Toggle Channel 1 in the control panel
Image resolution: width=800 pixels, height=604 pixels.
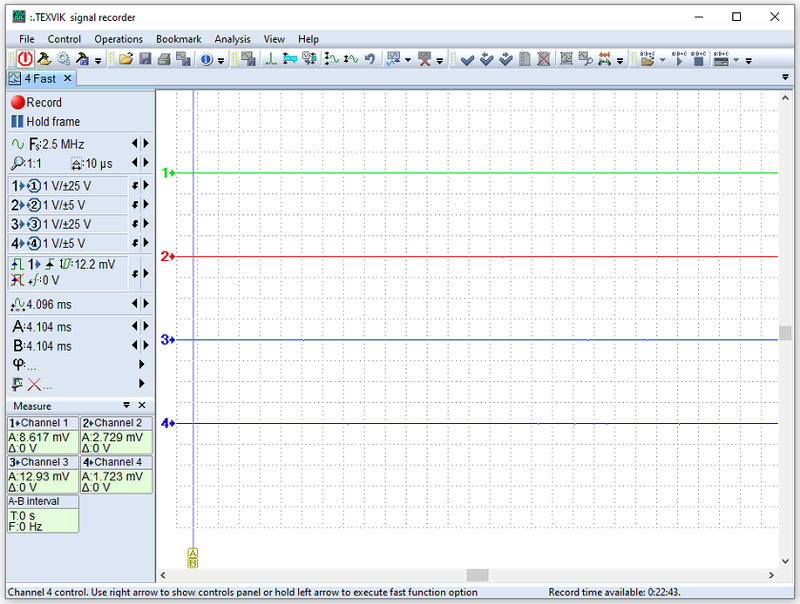(17, 186)
